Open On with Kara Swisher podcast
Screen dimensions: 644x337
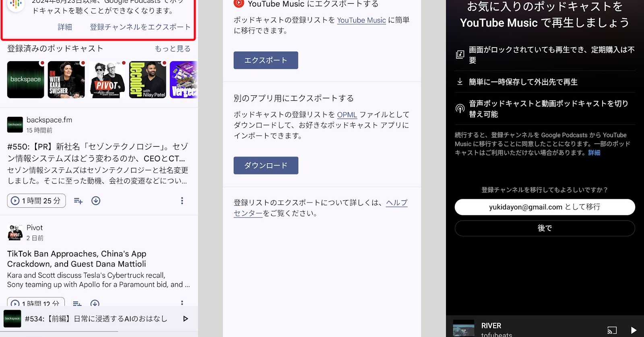tap(66, 80)
